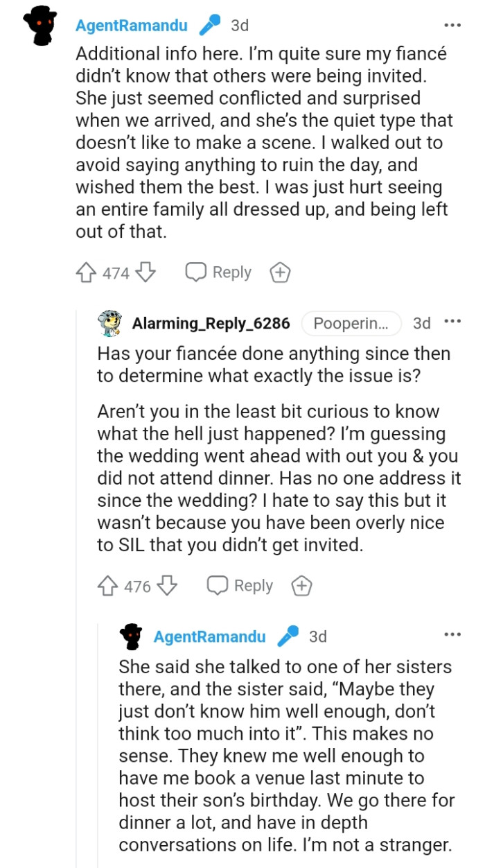
Task: Upvote the 474-score comment
Action: coord(85,272)
